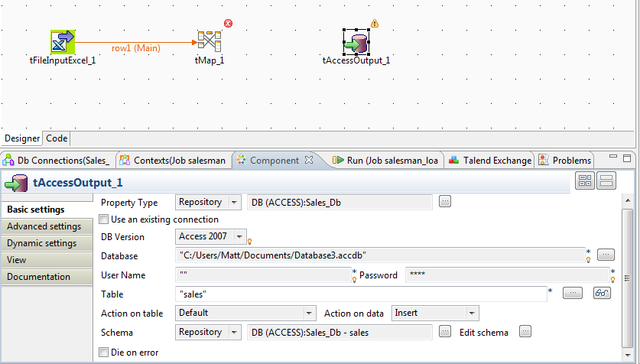
Task: Click the Edit schema browse button
Action: click(x=525, y=331)
